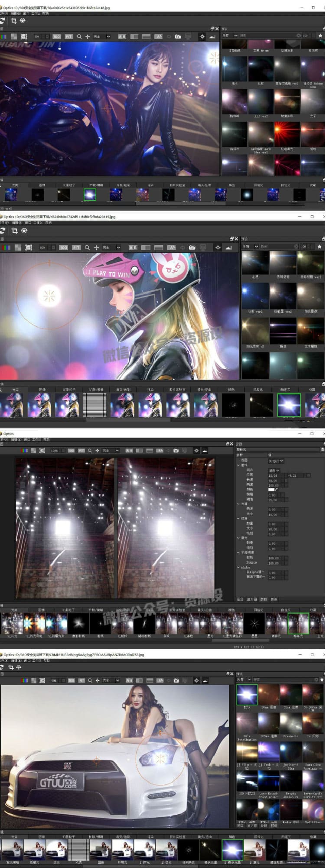Screen dimensions: 326x868
Task: Click crosshair controls icon in the light rays window
Action: (196, 451)
